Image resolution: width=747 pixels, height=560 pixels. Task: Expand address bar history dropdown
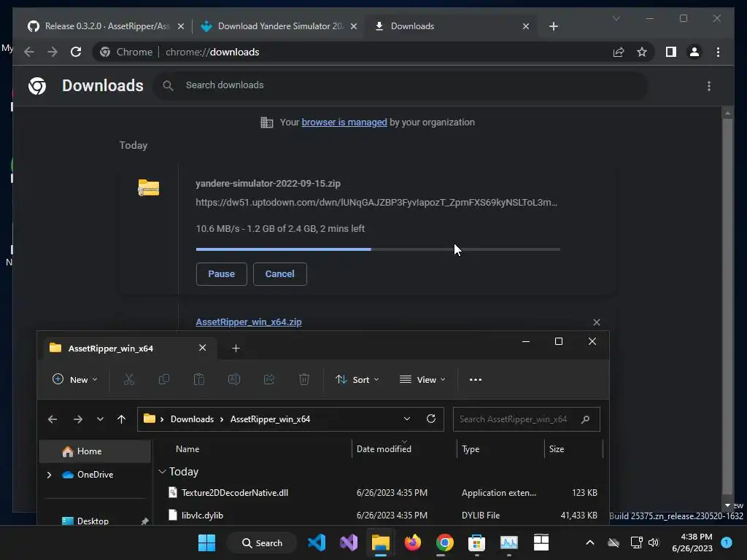click(x=407, y=419)
